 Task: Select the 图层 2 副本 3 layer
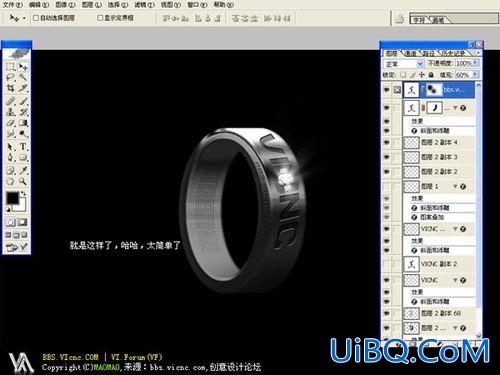pyautogui.click(x=439, y=157)
